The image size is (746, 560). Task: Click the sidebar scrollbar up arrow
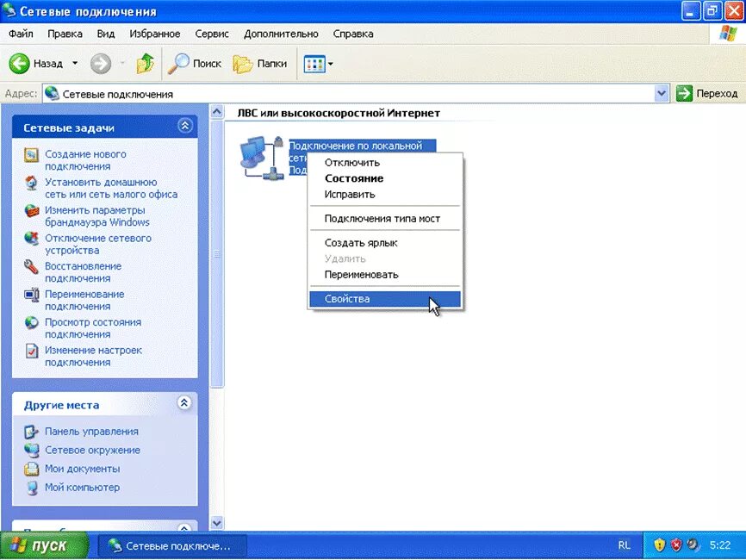tap(217, 112)
